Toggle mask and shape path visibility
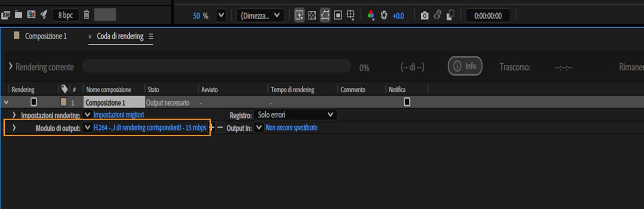The width and height of the screenshot is (644, 209). 325,15
